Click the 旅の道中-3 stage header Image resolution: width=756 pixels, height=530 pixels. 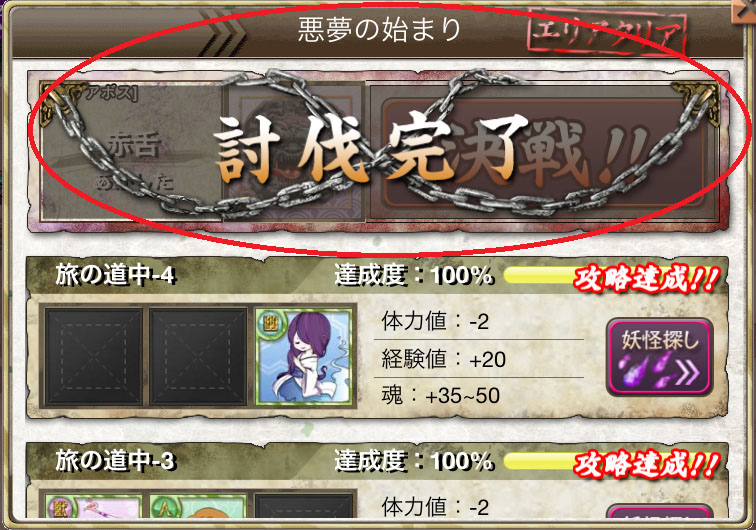coord(114,461)
